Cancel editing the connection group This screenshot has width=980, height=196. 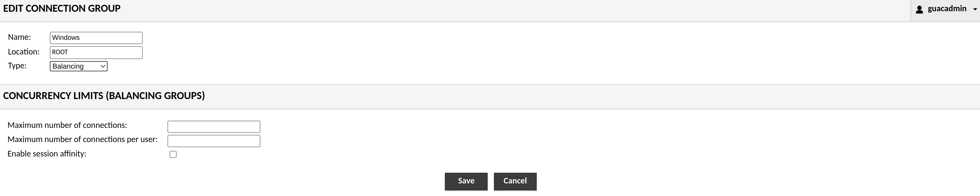pyautogui.click(x=515, y=182)
